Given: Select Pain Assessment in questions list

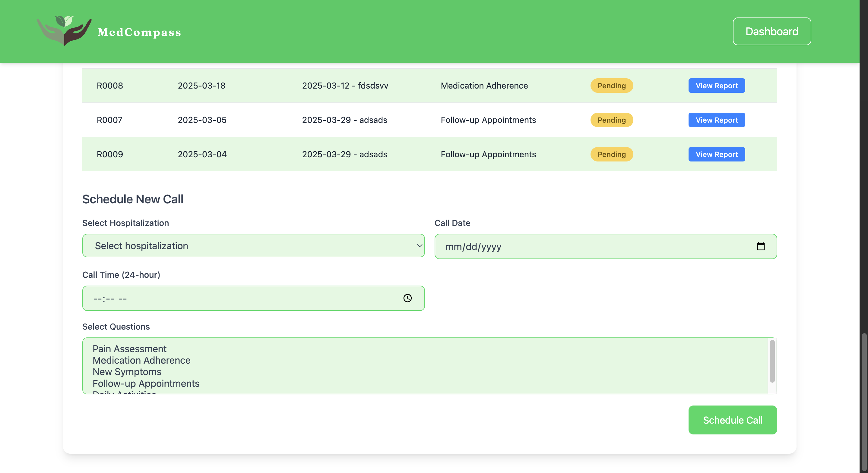Looking at the screenshot, I should [129, 349].
